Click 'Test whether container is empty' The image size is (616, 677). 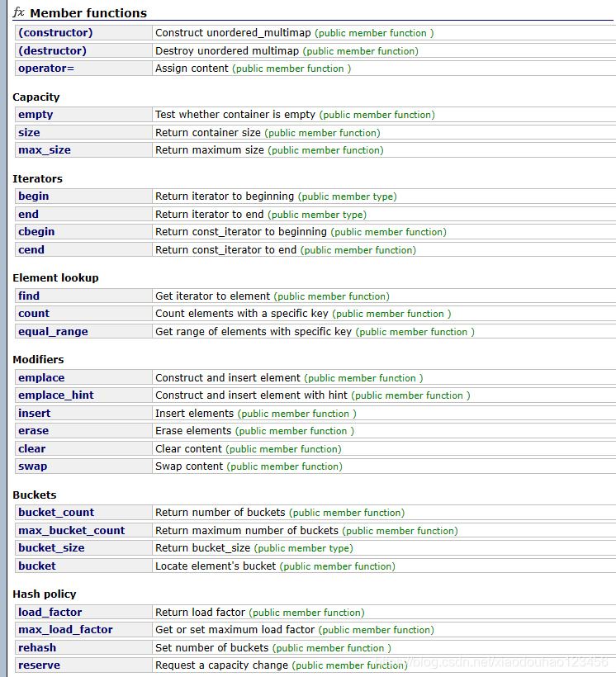(235, 115)
